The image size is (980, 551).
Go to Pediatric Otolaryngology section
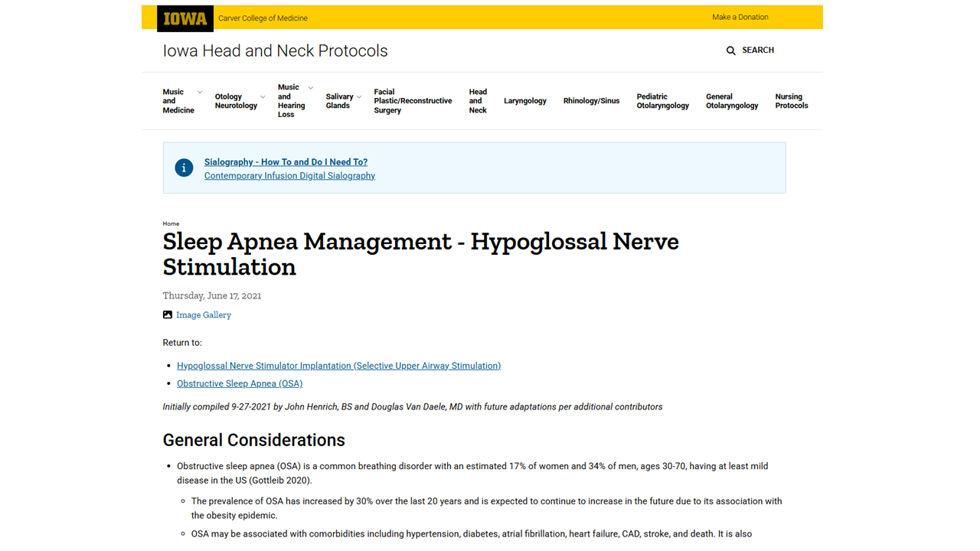click(x=662, y=101)
